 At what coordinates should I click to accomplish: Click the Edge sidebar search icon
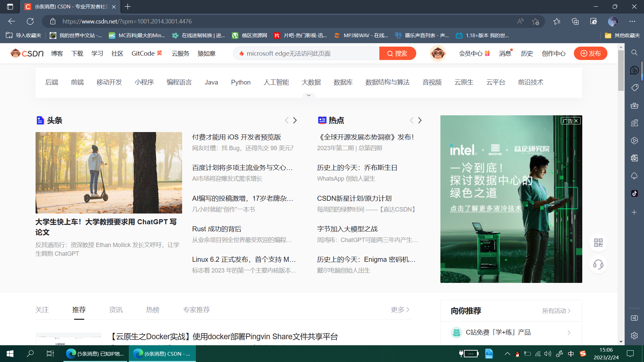pos(634,53)
